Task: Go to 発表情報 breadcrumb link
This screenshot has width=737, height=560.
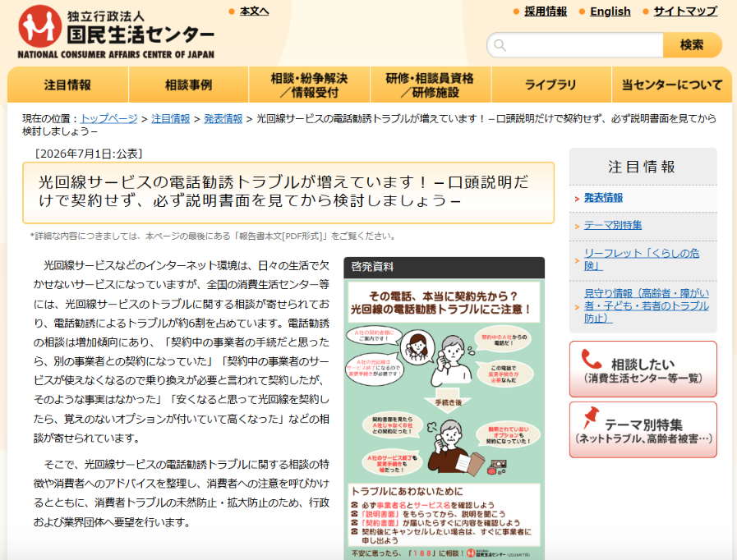Action: click(x=223, y=118)
